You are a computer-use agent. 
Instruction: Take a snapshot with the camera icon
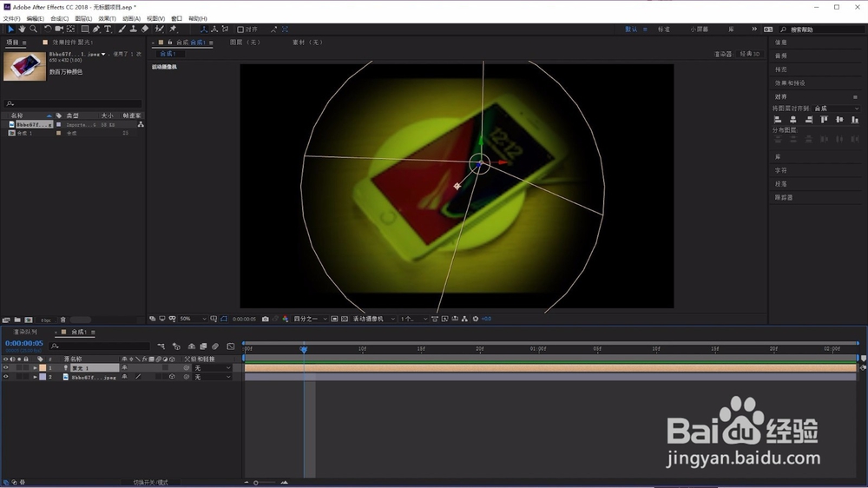coord(265,319)
